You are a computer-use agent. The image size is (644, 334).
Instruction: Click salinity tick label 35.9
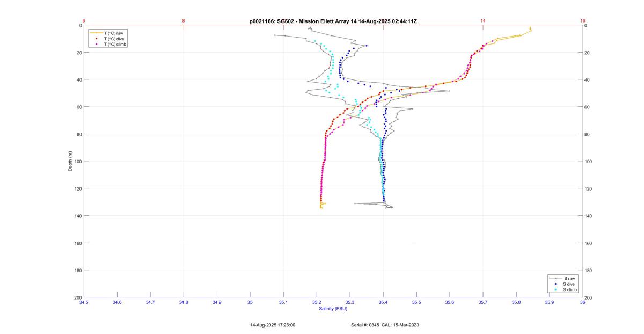(550, 303)
